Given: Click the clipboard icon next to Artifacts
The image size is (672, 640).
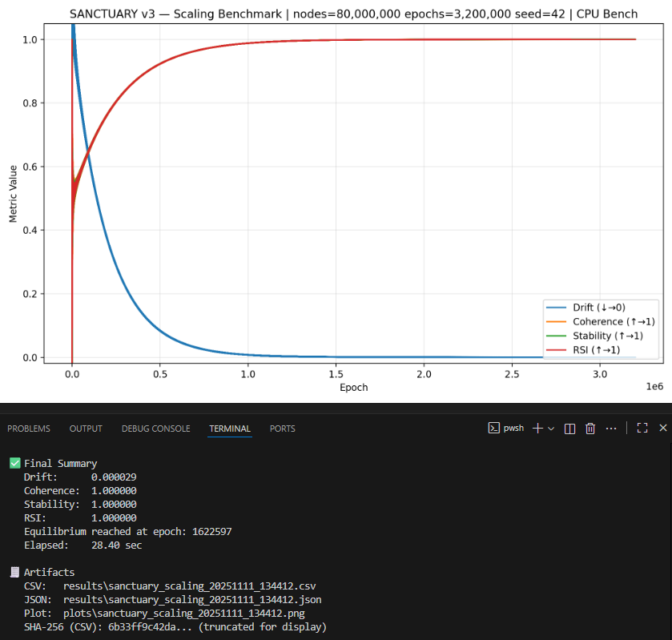Looking at the screenshot, I should 13,572.
